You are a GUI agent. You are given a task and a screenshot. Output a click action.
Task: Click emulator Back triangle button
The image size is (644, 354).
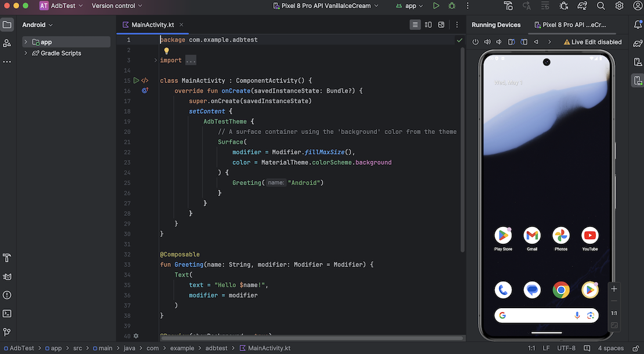(536, 42)
